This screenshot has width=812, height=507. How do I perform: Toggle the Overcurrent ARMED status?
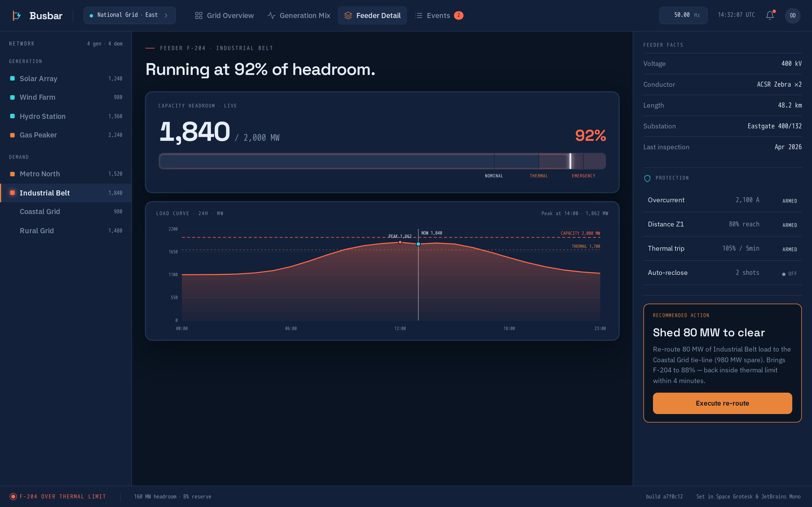click(789, 201)
